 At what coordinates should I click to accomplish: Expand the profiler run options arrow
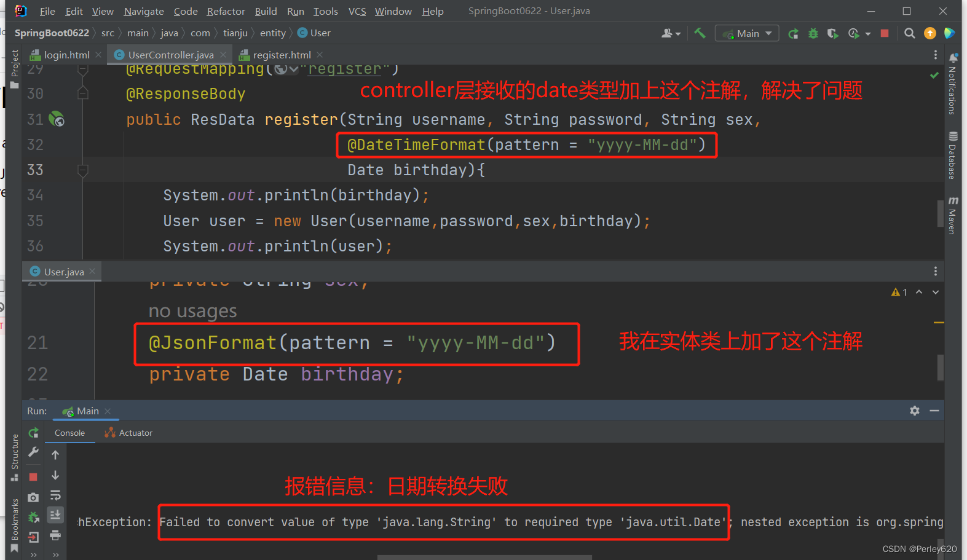[868, 34]
